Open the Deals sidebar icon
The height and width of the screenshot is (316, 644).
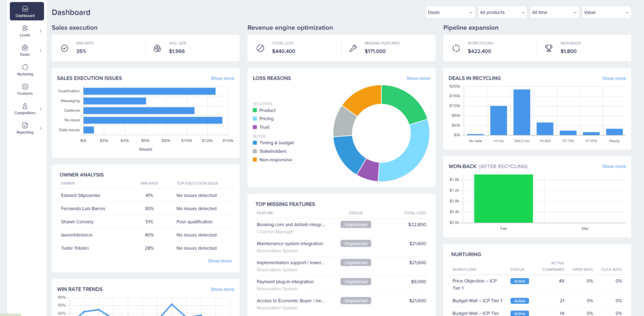point(25,48)
